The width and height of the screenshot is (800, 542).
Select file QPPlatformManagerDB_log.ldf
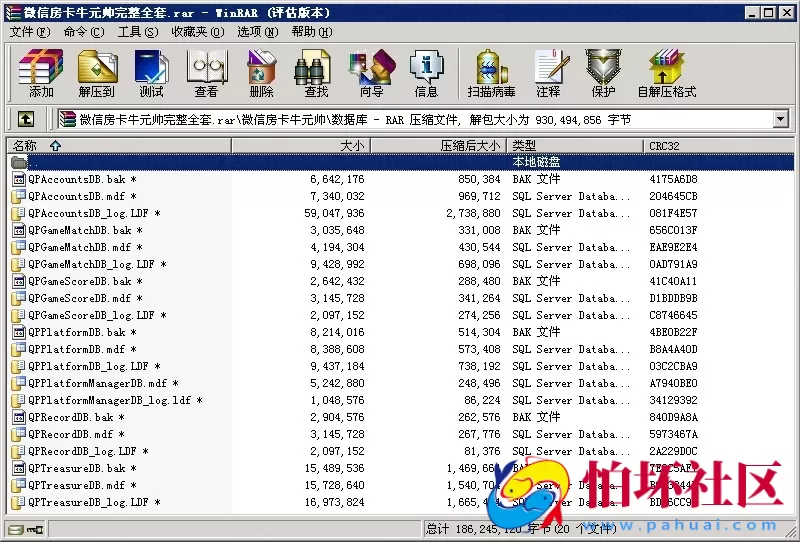click(x=115, y=400)
